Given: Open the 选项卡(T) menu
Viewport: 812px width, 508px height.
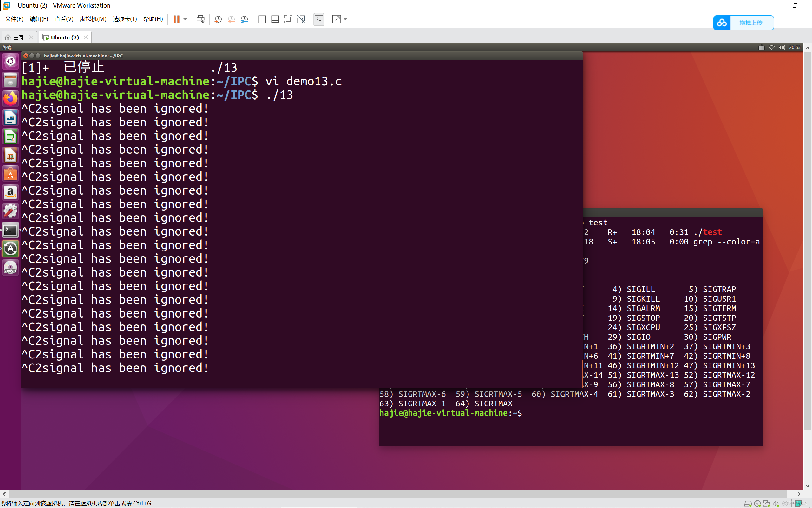Looking at the screenshot, I should [125, 19].
